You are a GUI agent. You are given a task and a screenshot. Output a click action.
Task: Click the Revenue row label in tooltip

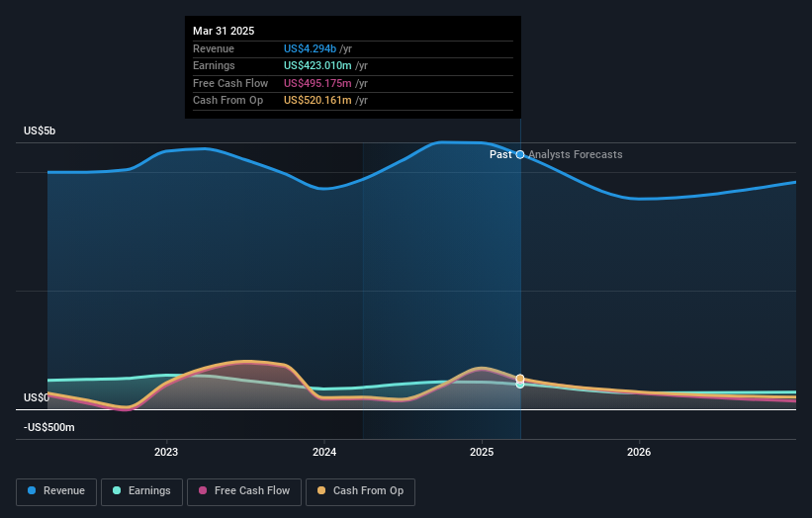[x=214, y=48]
